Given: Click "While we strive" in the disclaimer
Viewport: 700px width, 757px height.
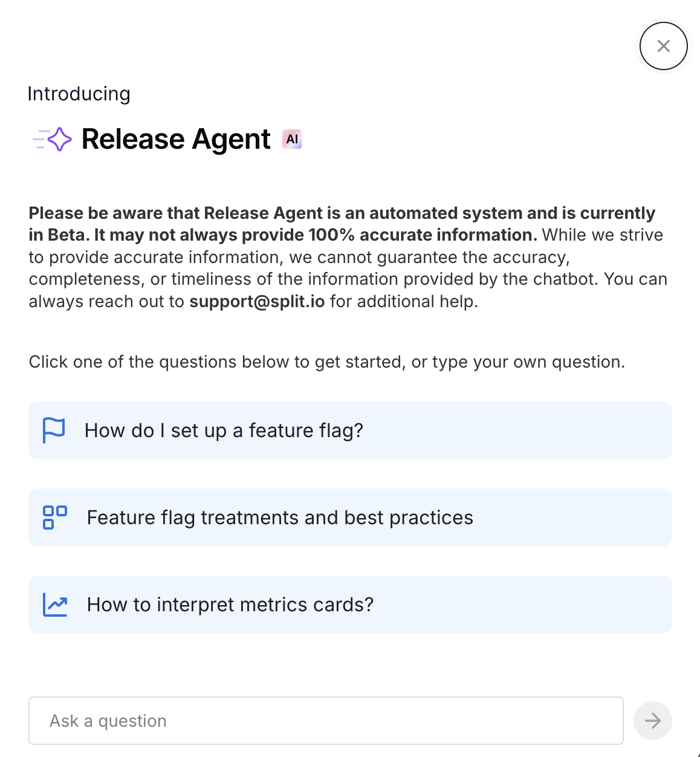Looking at the screenshot, I should 602,235.
